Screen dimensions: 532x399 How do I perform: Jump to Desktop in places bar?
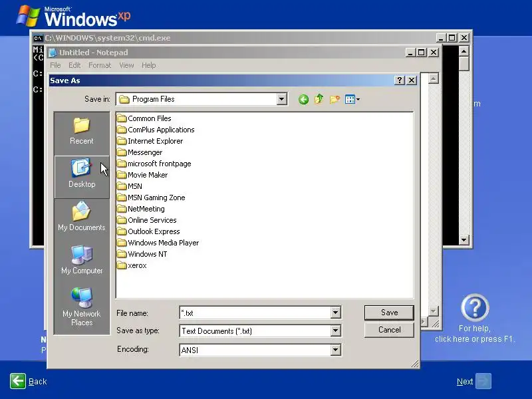(82, 176)
